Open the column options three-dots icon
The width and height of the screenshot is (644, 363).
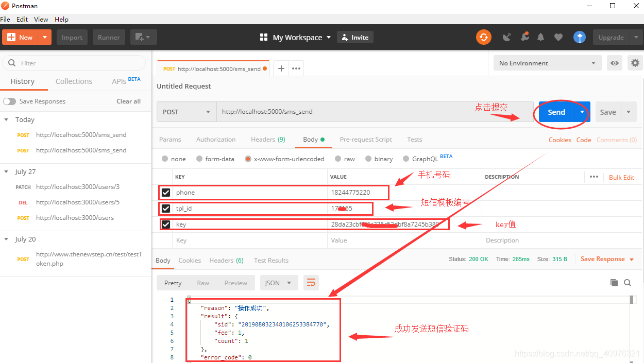click(x=594, y=177)
